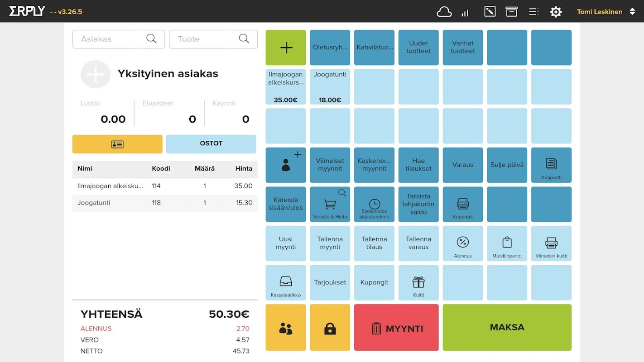
Task: Click the Asiakas customer search field
Action: click(119, 39)
